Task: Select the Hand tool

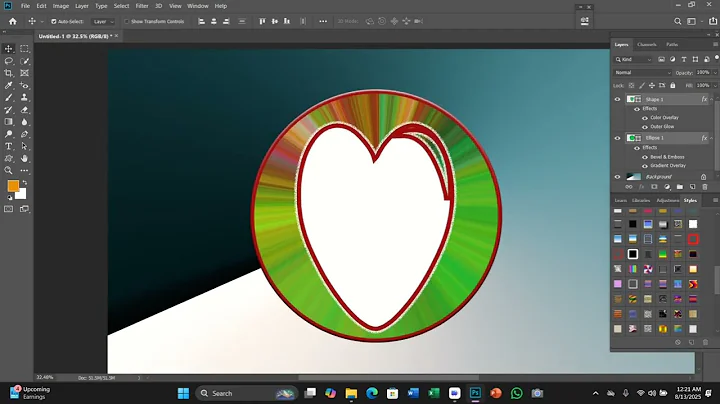Action: click(x=24, y=158)
